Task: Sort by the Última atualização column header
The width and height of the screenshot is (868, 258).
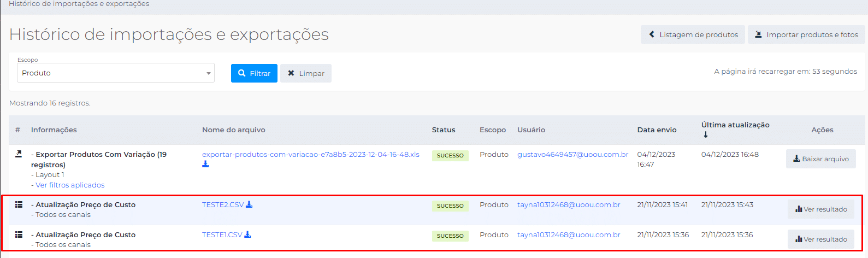Action: pos(735,125)
